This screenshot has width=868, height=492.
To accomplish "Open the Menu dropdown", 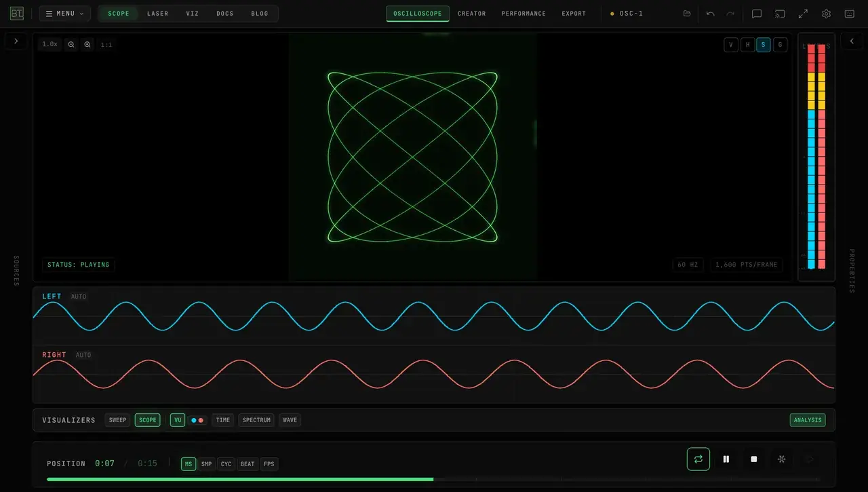I will tap(64, 14).
